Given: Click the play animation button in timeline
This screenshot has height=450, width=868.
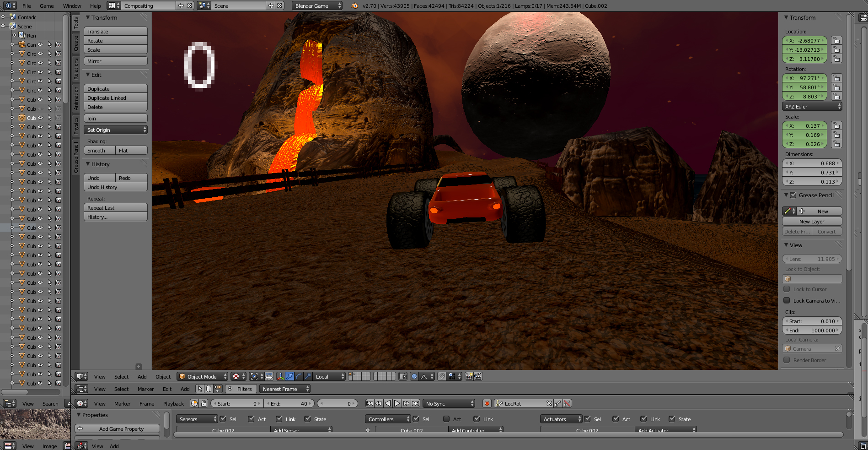Looking at the screenshot, I should pyautogui.click(x=397, y=403).
